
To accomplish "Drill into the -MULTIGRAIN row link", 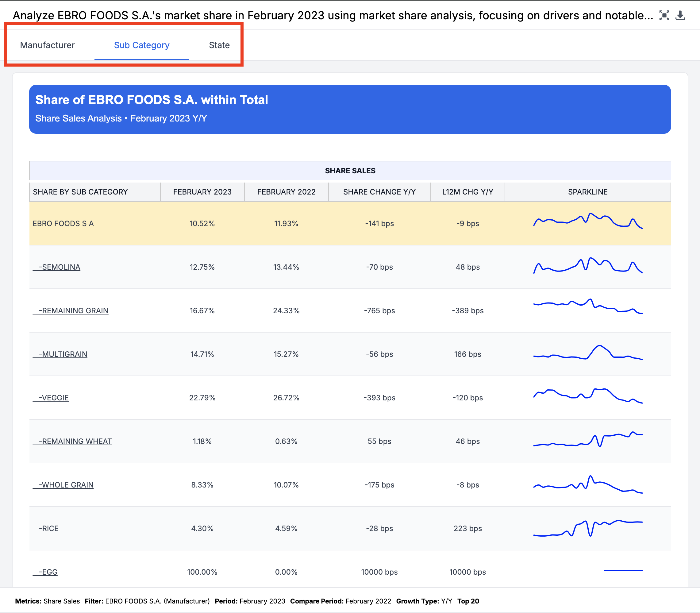I will click(63, 354).
